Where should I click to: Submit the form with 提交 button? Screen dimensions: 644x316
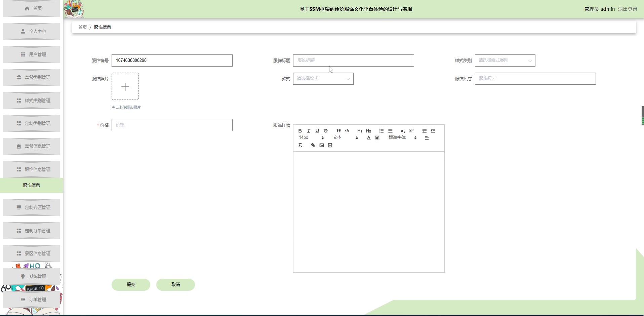(131, 285)
